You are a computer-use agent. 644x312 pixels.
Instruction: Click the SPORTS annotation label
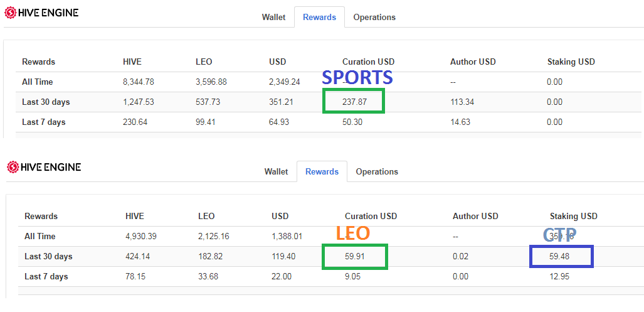click(x=357, y=77)
